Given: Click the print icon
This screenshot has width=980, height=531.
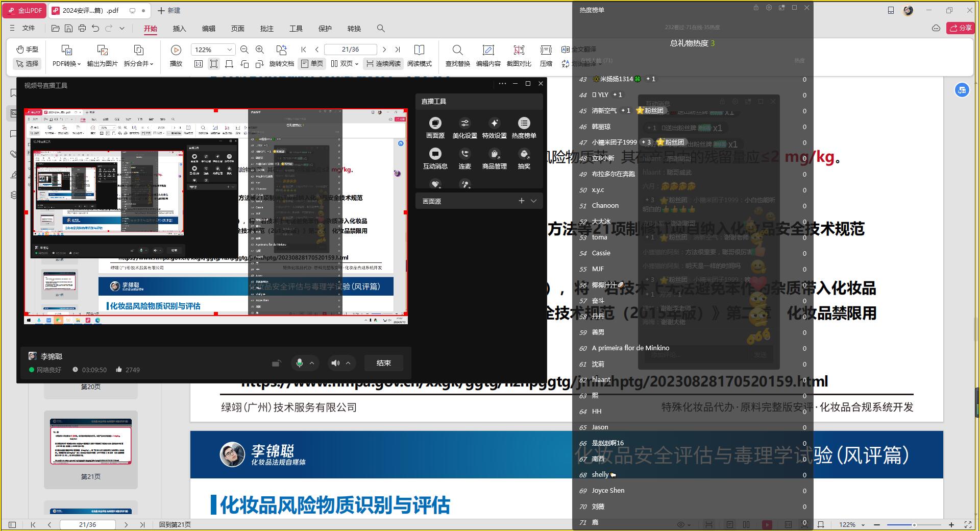Looking at the screenshot, I should (82, 28).
